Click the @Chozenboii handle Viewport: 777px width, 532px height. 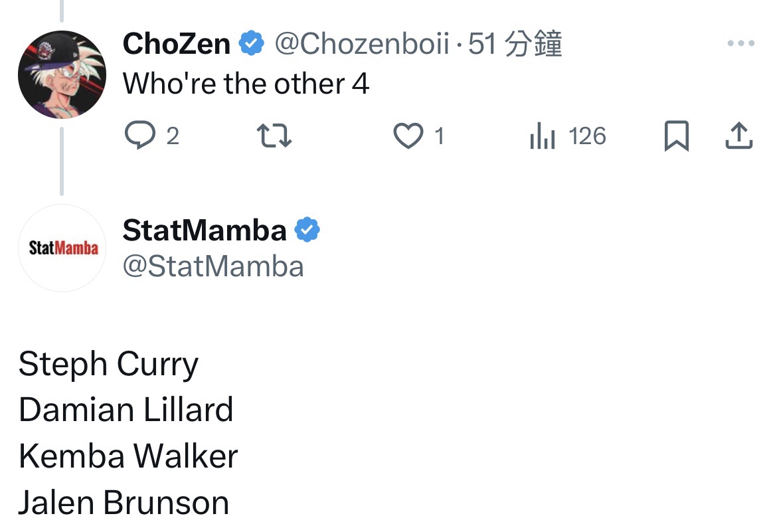[361, 44]
